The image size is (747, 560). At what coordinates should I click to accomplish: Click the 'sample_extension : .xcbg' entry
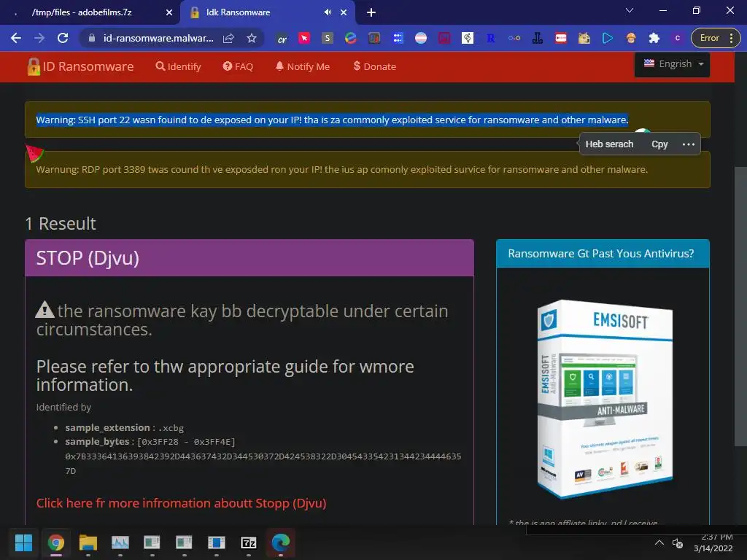pos(124,427)
